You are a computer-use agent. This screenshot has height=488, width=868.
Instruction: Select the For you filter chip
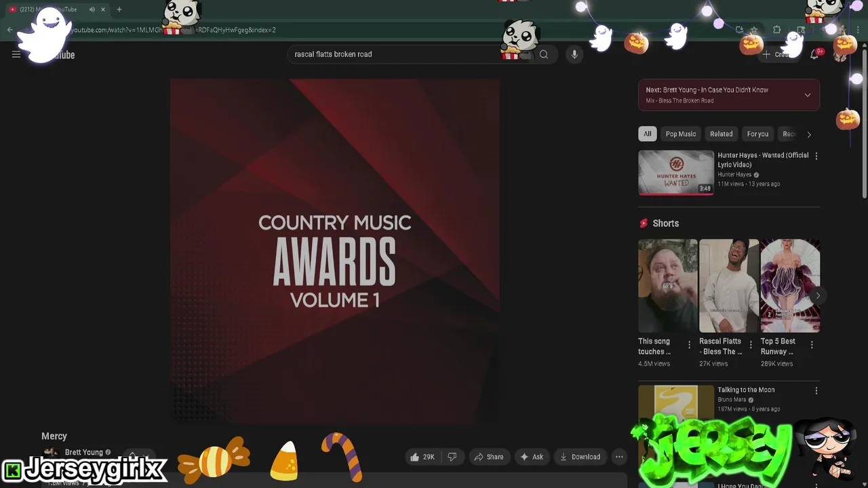pos(757,134)
